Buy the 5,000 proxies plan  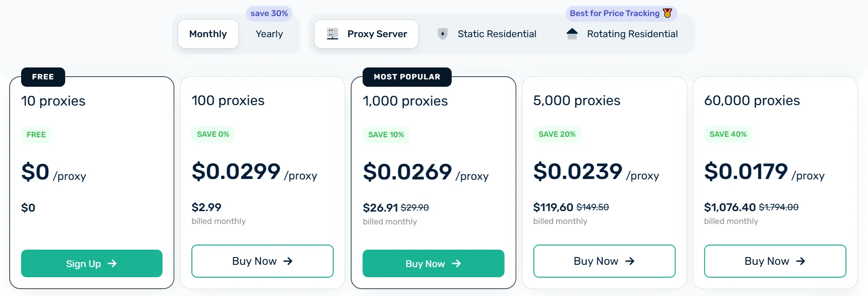pos(604,261)
